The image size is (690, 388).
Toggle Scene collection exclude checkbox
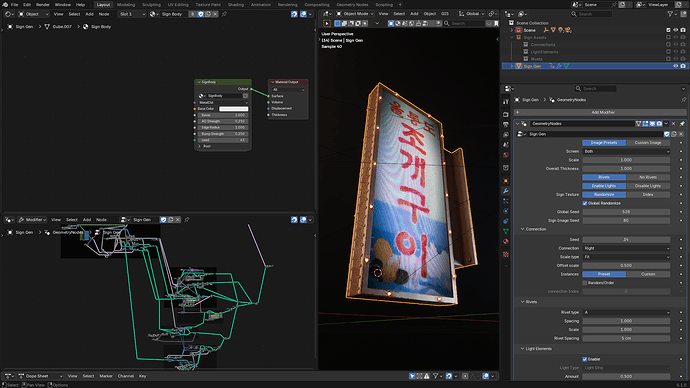668,30
